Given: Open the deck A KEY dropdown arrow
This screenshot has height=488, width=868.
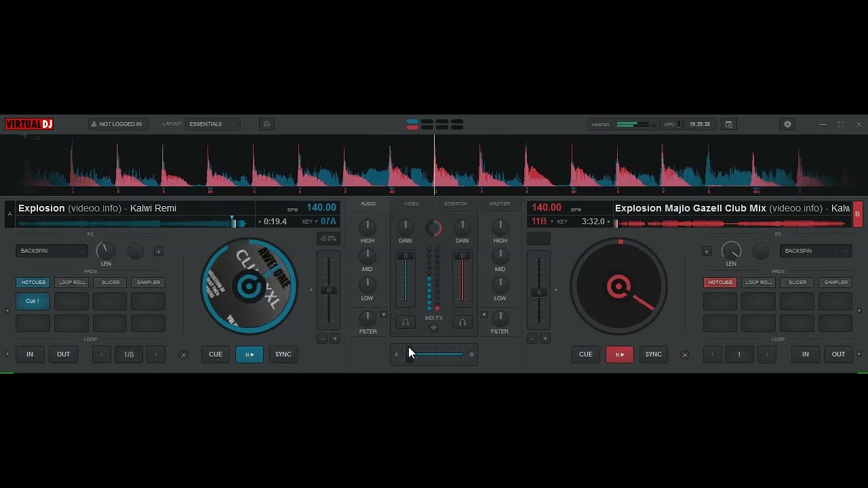Looking at the screenshot, I should click(316, 222).
